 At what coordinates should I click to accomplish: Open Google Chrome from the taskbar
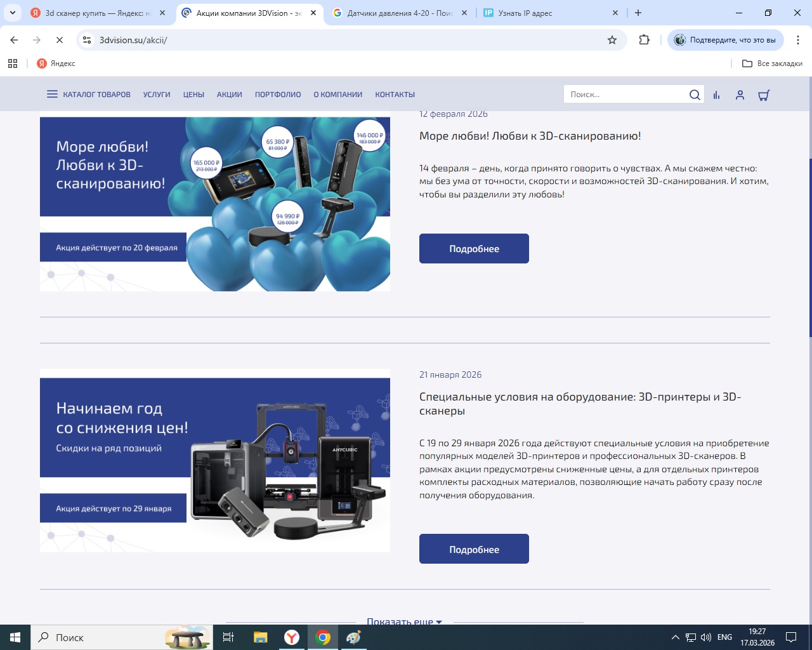point(323,637)
